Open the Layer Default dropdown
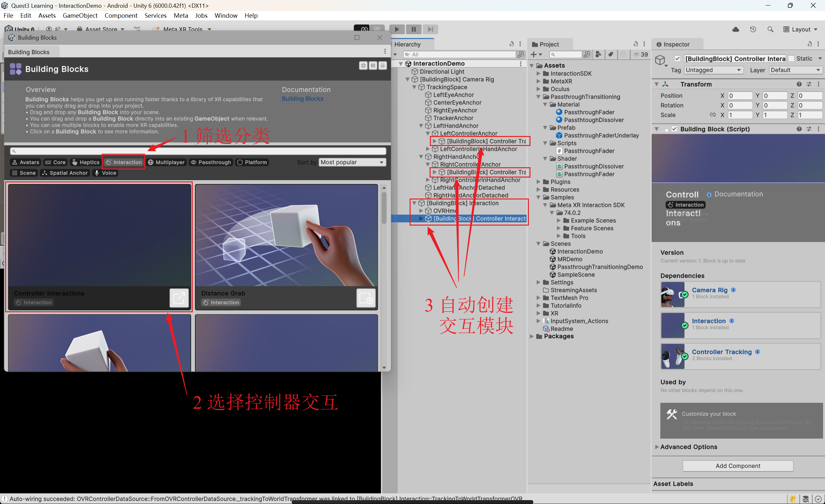This screenshot has width=825, height=504. point(795,70)
